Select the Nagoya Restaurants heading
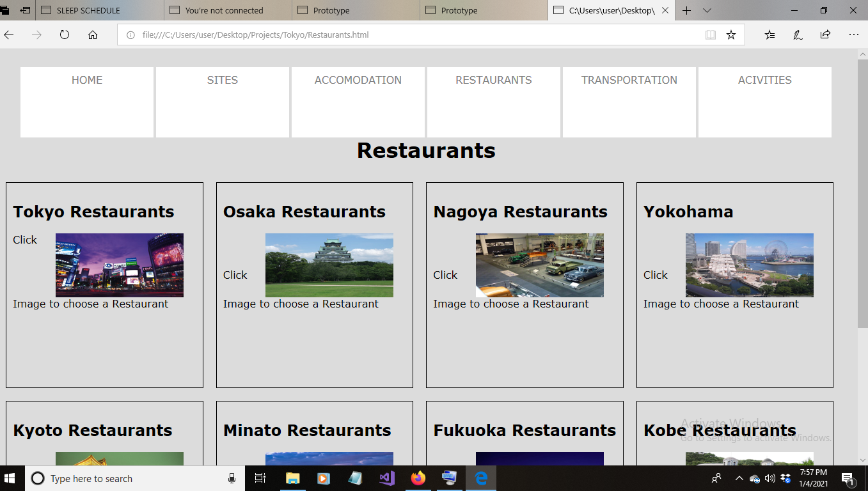The height and width of the screenshot is (491, 868). pyautogui.click(x=521, y=212)
